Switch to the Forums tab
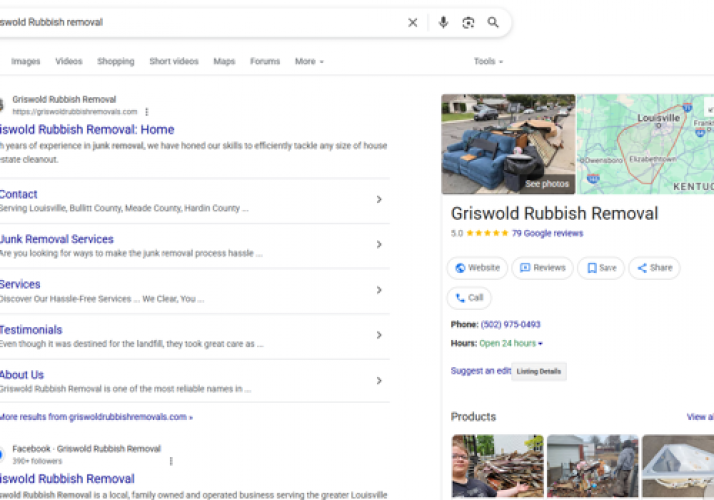 (265, 61)
